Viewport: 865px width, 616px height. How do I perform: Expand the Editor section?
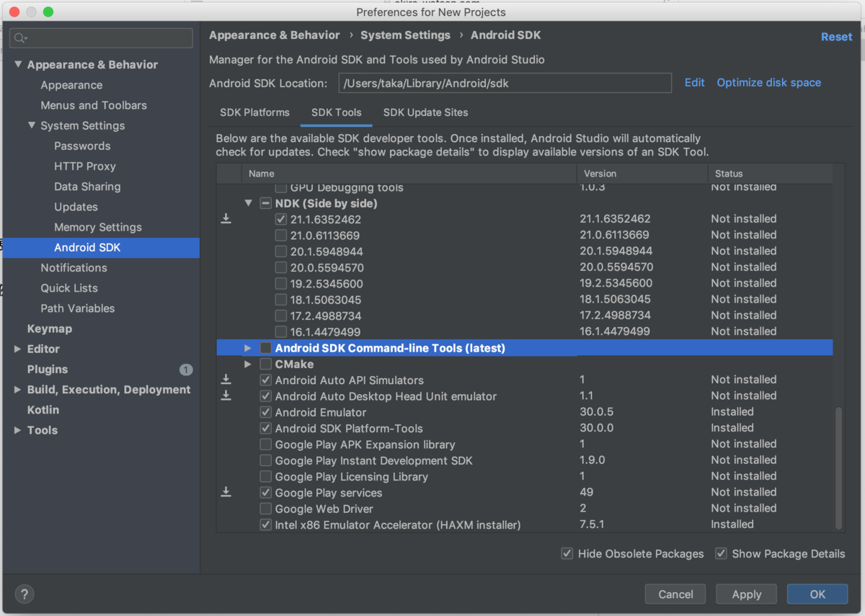(x=18, y=349)
